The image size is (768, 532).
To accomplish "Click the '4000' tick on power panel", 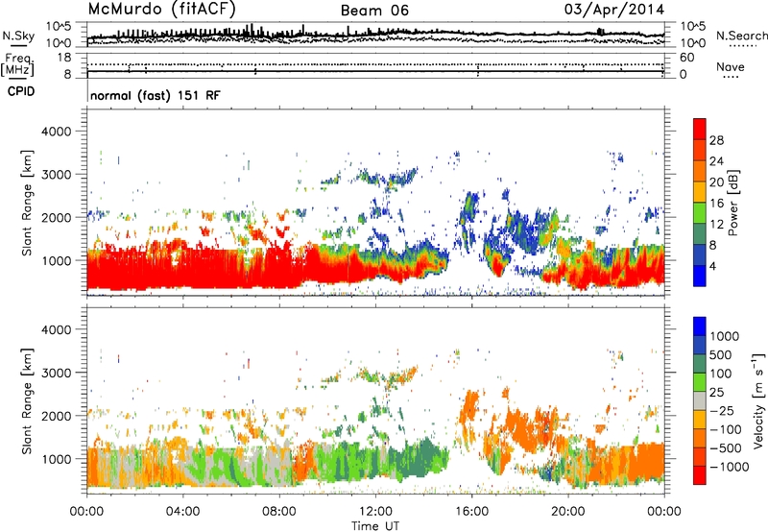I will click(57, 132).
